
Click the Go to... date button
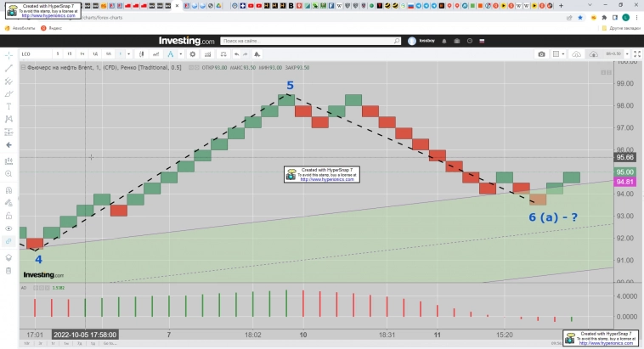(110, 343)
